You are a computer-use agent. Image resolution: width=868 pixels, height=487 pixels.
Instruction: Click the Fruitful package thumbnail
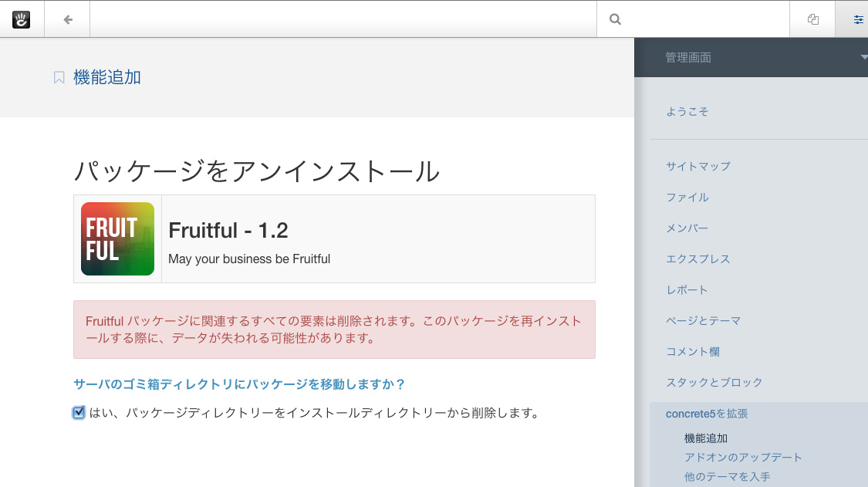point(117,238)
